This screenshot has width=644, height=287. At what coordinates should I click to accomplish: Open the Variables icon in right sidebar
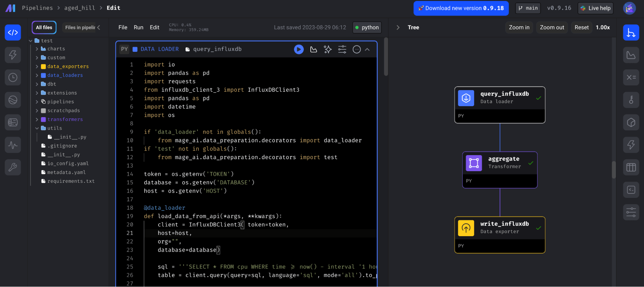pos(631,77)
